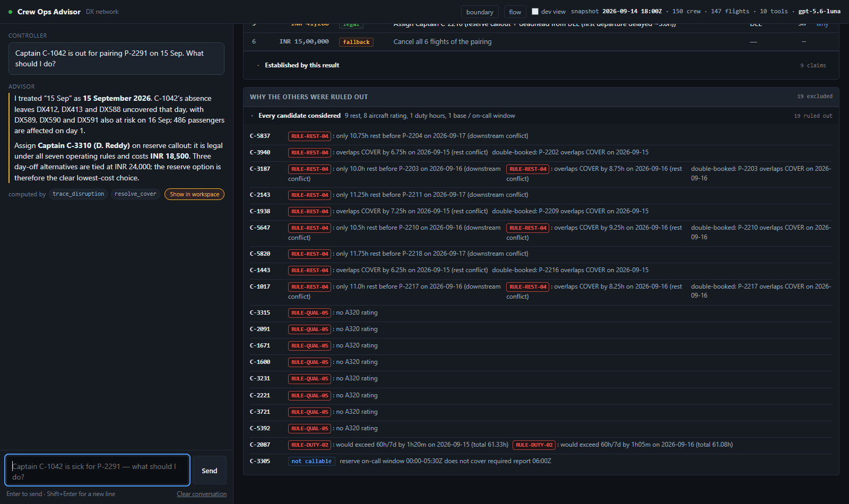This screenshot has width=849, height=504.
Task: Select crew ID C-1671
Action: (x=260, y=345)
